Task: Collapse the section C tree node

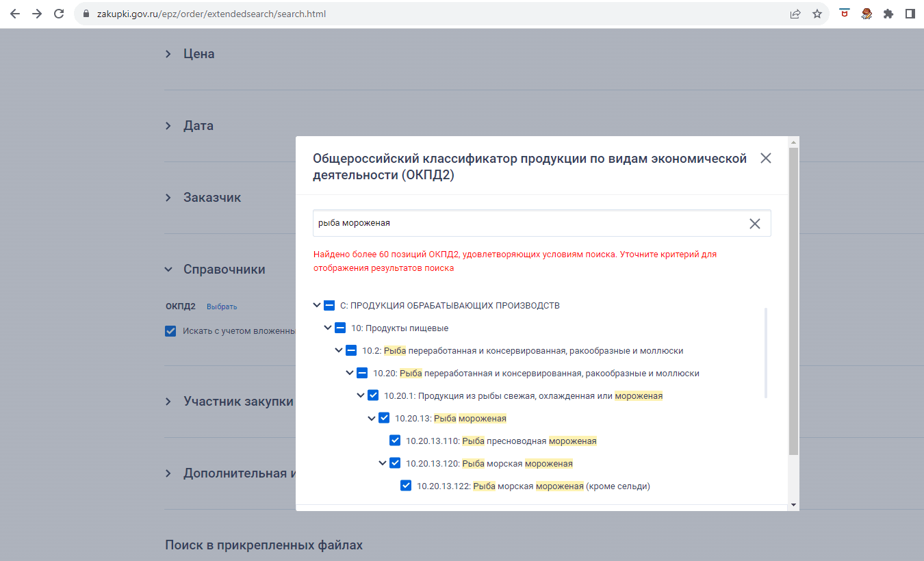Action: [317, 306]
